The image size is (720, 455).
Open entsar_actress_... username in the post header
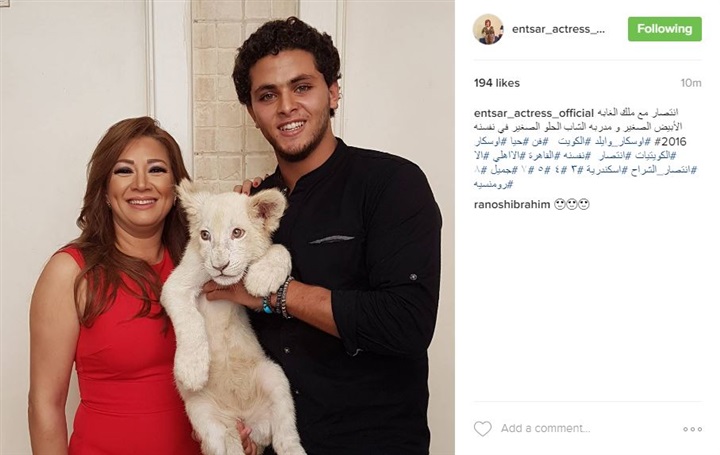pos(558,29)
